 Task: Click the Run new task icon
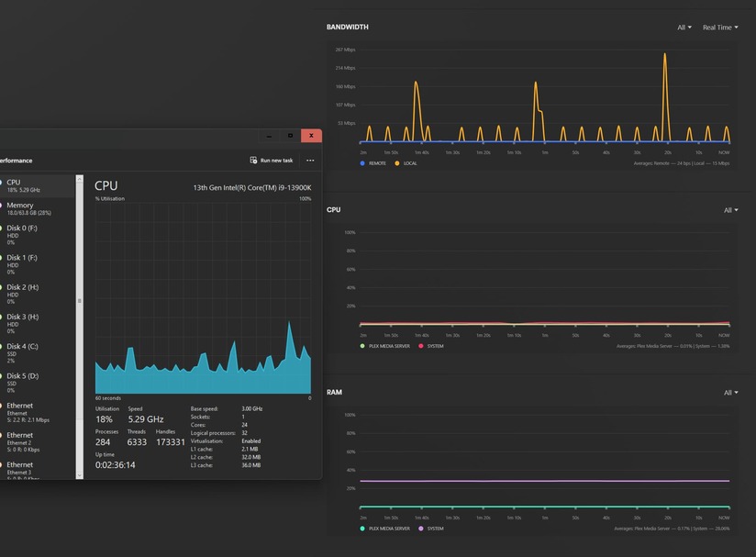click(x=253, y=160)
